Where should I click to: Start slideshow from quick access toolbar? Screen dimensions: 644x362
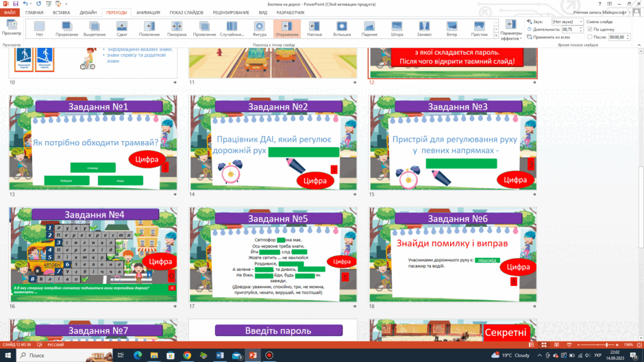pyautogui.click(x=49, y=3)
